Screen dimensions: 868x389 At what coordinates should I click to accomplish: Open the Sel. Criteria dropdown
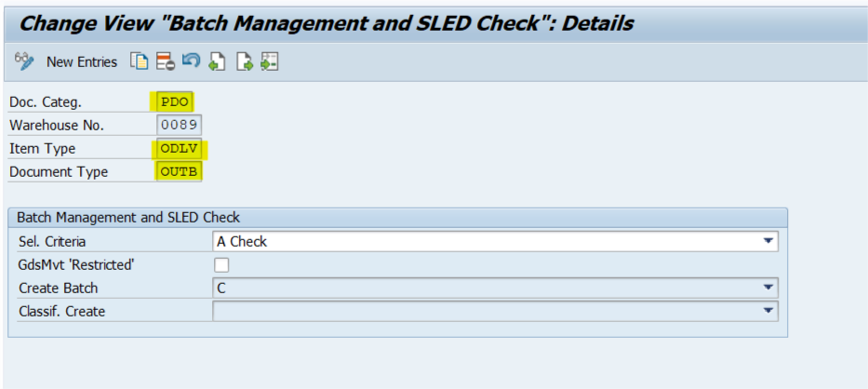point(768,242)
